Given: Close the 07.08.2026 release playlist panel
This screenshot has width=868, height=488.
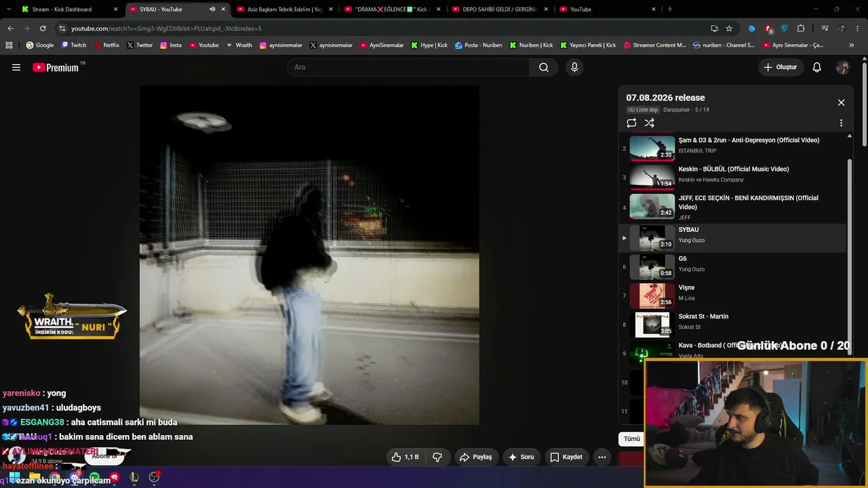Looking at the screenshot, I should click(x=841, y=102).
